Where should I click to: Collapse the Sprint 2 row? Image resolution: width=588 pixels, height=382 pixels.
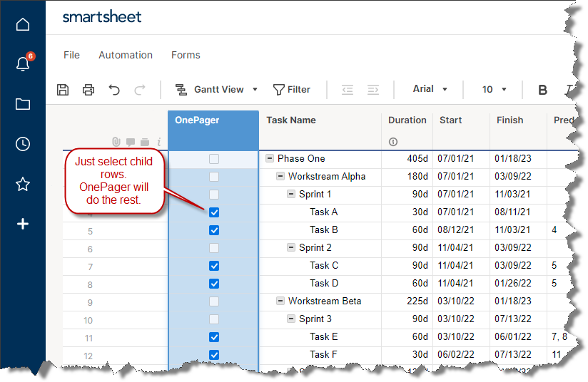tap(291, 247)
